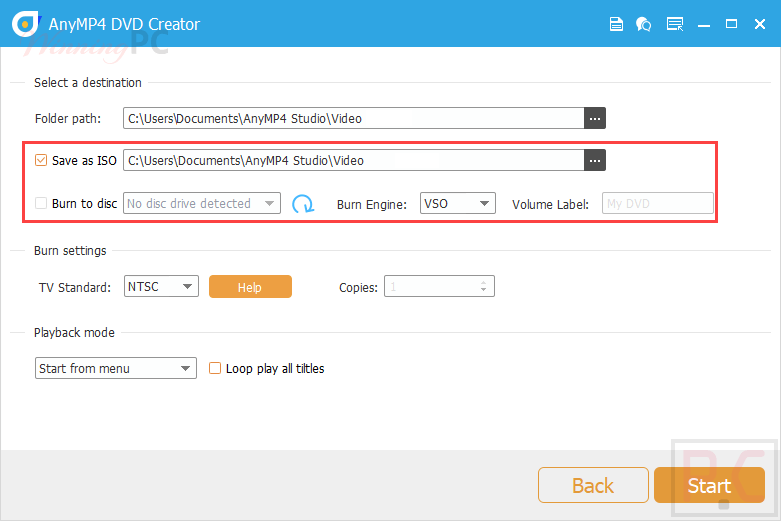
Task: Open the Burn Engine VSO dropdown
Action: coord(457,203)
